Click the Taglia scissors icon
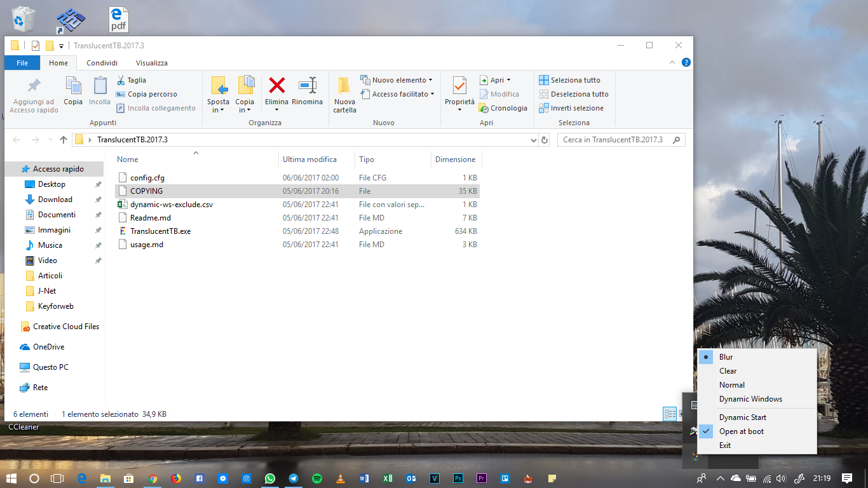The height and width of the screenshot is (488, 868). click(x=121, y=80)
